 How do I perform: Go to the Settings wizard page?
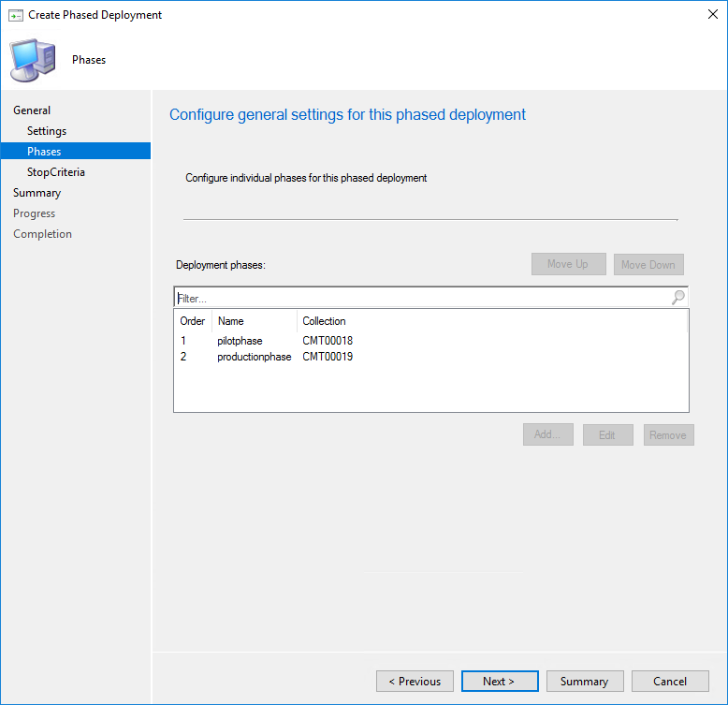pyautogui.click(x=47, y=131)
